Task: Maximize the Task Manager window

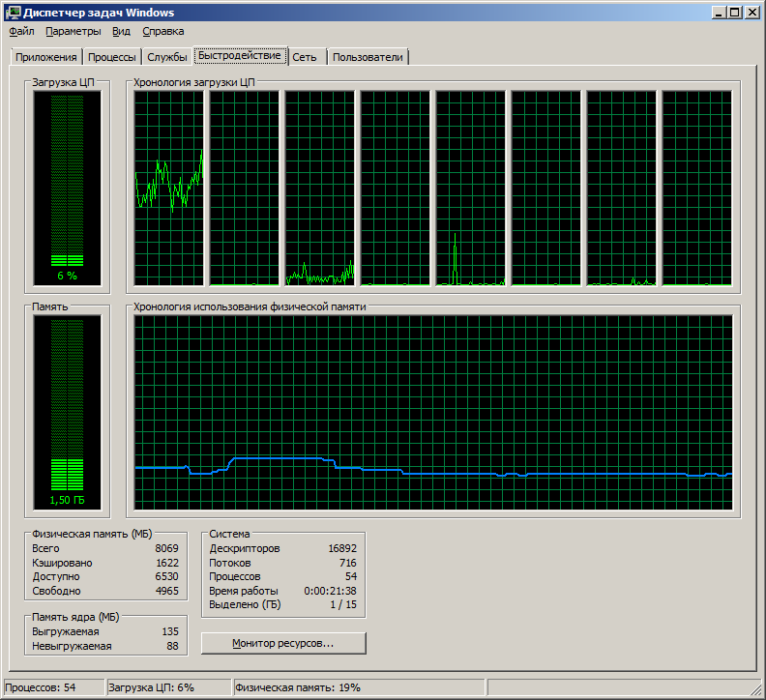Action: pos(735,13)
